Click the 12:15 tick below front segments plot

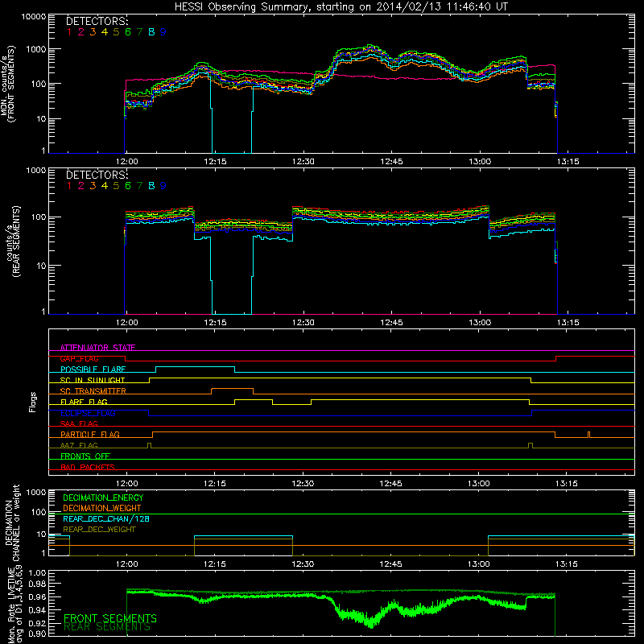pyautogui.click(x=215, y=162)
